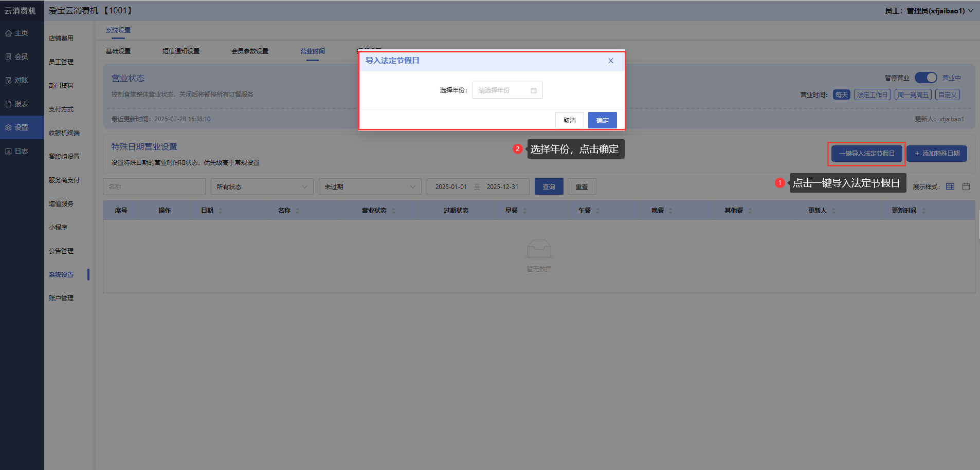Click the calendar view icon for display style
980x470 pixels.
tap(966, 186)
